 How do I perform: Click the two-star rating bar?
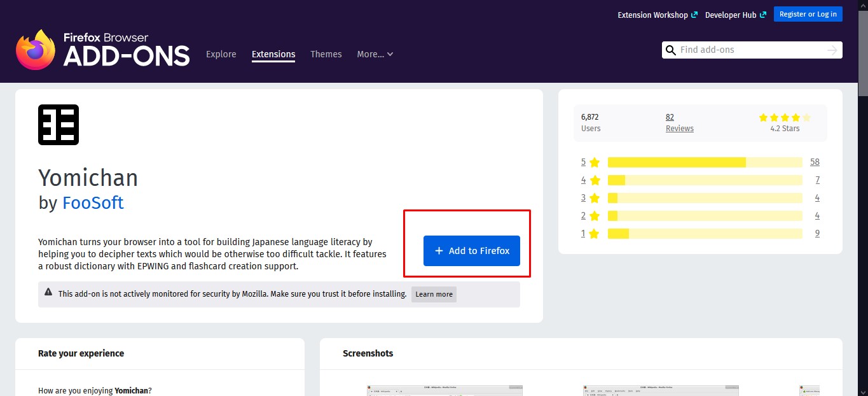705,216
